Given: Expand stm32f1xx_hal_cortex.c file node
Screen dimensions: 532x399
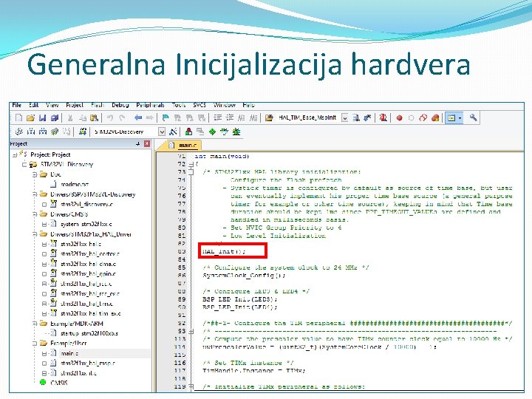Looking at the screenshot, I should 44,253.
